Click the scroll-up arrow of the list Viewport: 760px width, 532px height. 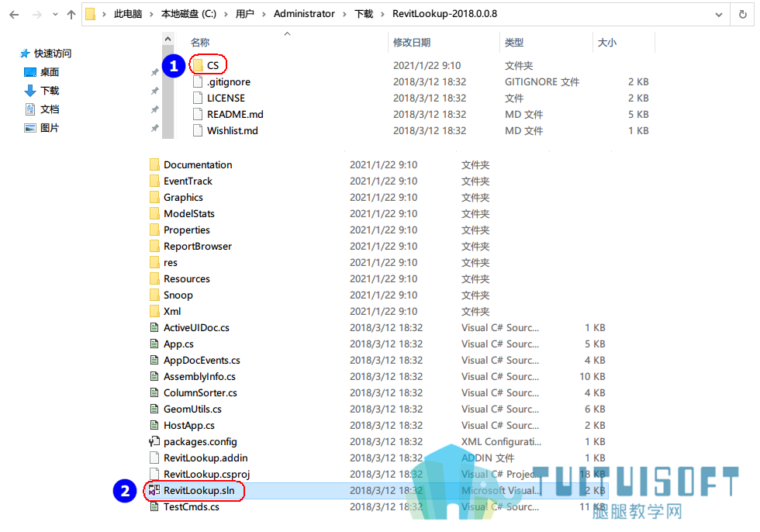click(168, 39)
